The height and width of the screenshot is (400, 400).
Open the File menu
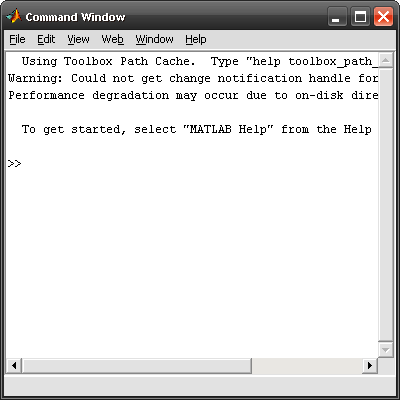pos(17,39)
